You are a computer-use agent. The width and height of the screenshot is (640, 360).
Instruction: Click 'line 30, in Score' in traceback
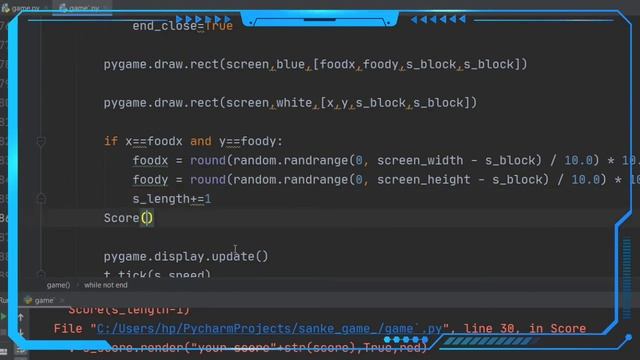pos(525,329)
